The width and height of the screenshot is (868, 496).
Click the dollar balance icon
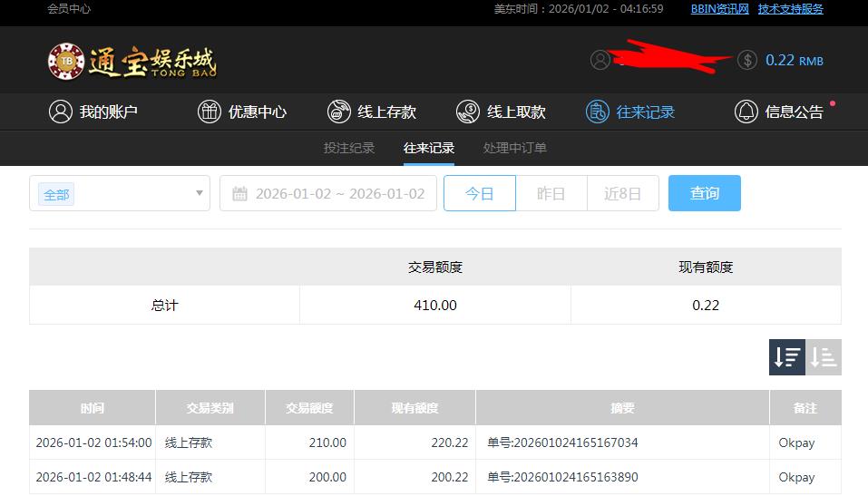click(x=746, y=60)
